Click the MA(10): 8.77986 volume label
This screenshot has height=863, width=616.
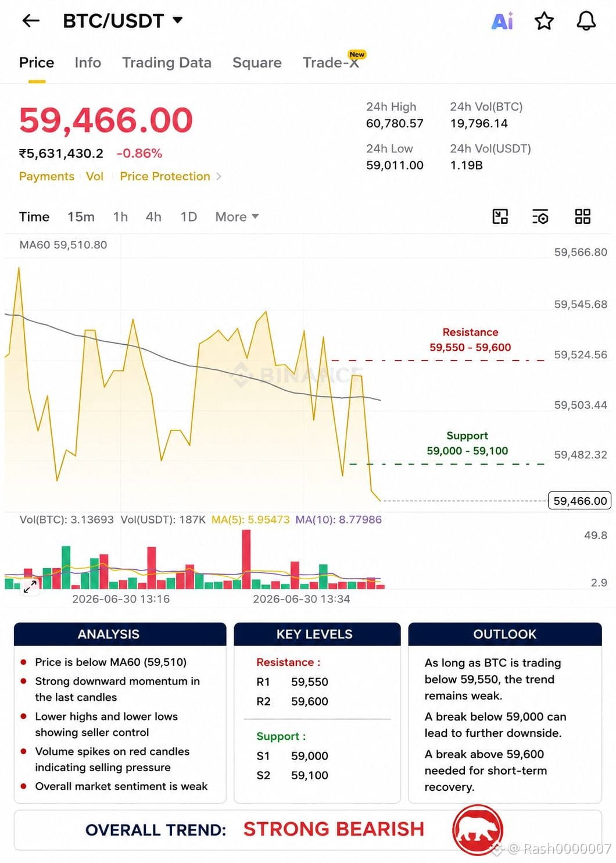point(339,519)
